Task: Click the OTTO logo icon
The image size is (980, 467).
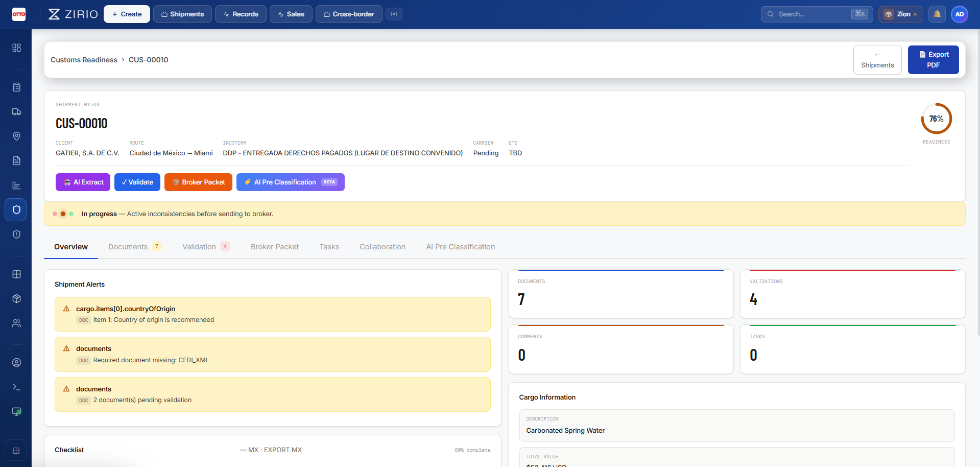Action: pyautogui.click(x=19, y=14)
